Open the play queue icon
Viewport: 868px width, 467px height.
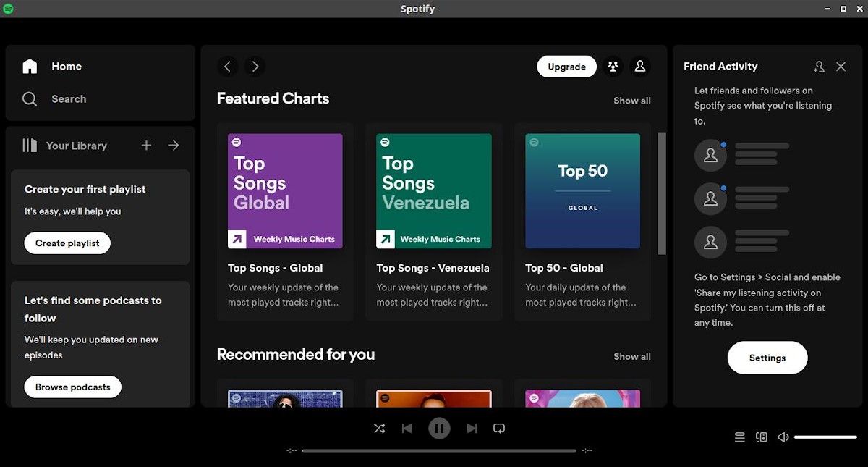click(x=739, y=437)
